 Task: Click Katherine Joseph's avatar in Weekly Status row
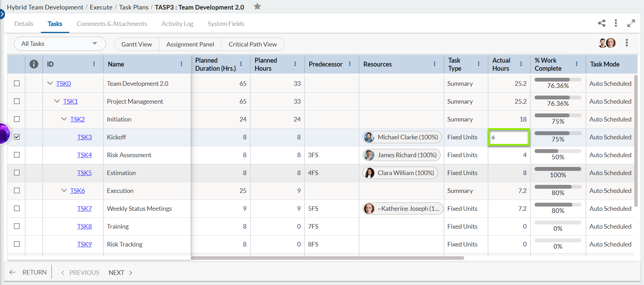369,209
